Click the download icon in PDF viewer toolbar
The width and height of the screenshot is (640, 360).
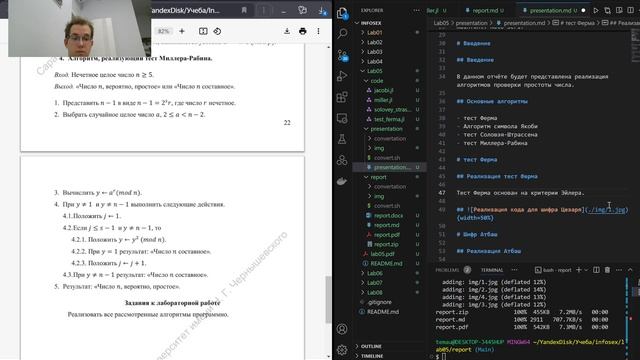point(287,31)
